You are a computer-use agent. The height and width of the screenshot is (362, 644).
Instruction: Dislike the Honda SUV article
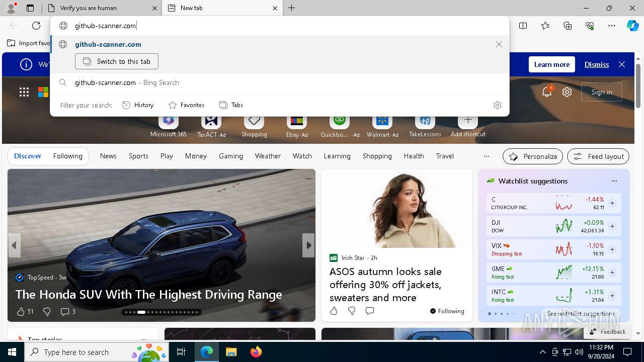coord(47,312)
